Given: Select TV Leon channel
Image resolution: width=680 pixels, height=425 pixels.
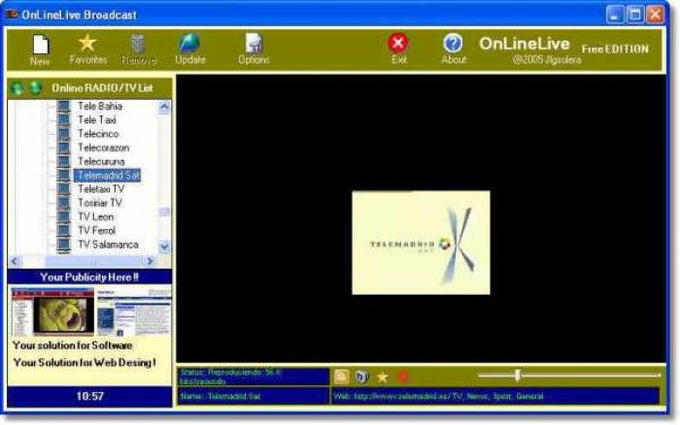Looking at the screenshot, I should pyautogui.click(x=96, y=217).
